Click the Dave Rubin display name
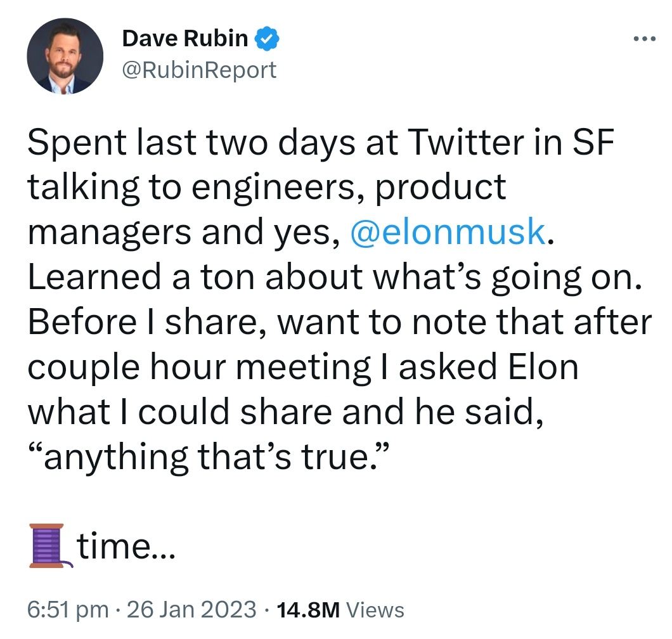The height and width of the screenshot is (639, 672). 184,39
